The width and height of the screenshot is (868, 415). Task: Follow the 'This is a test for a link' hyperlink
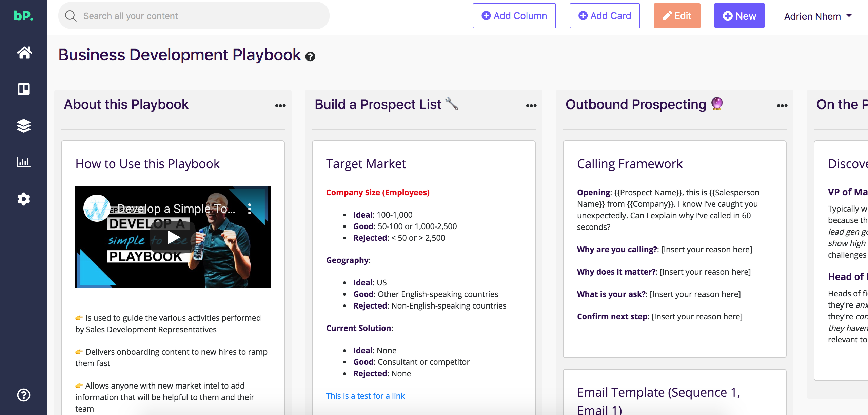click(365, 396)
